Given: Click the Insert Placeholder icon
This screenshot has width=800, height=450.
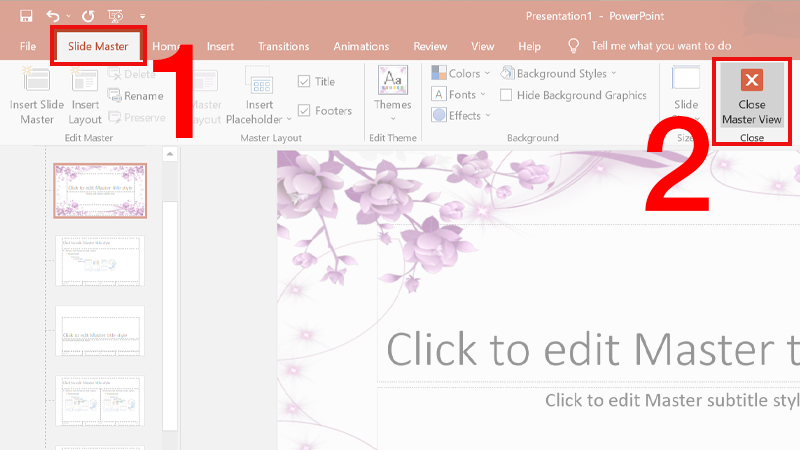Looking at the screenshot, I should pos(260,81).
